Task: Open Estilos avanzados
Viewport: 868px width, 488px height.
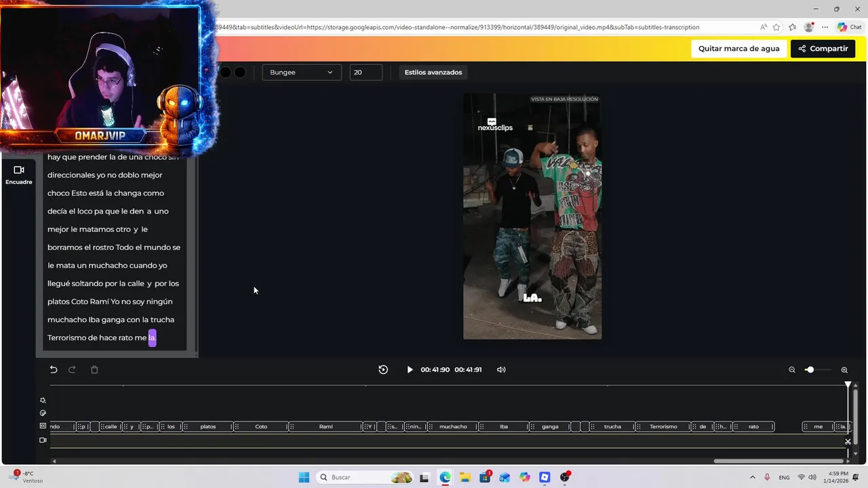Action: point(433,73)
